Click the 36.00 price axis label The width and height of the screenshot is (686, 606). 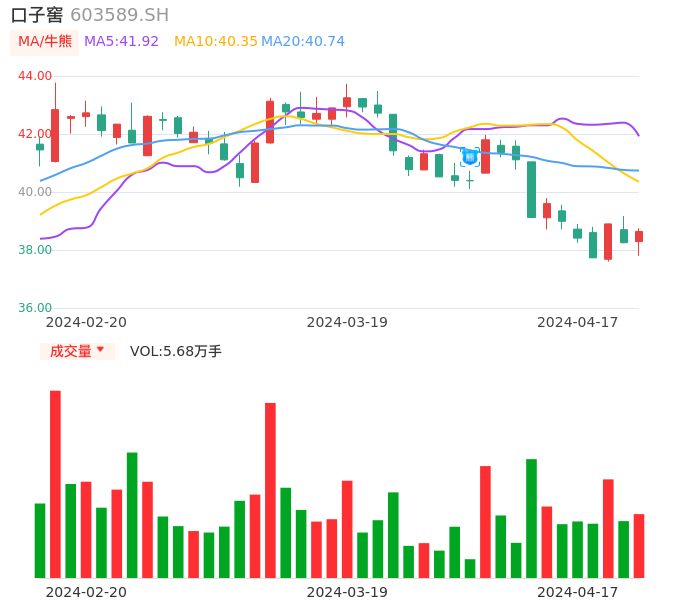[35, 308]
